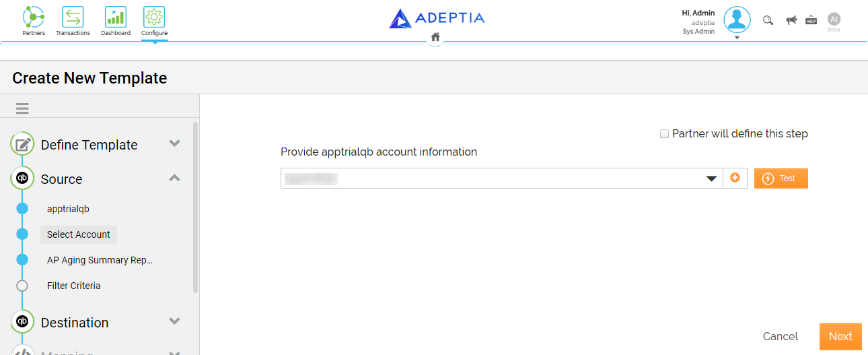Image resolution: width=868 pixels, height=355 pixels.
Task: Check Partner will define this step
Action: pos(665,133)
